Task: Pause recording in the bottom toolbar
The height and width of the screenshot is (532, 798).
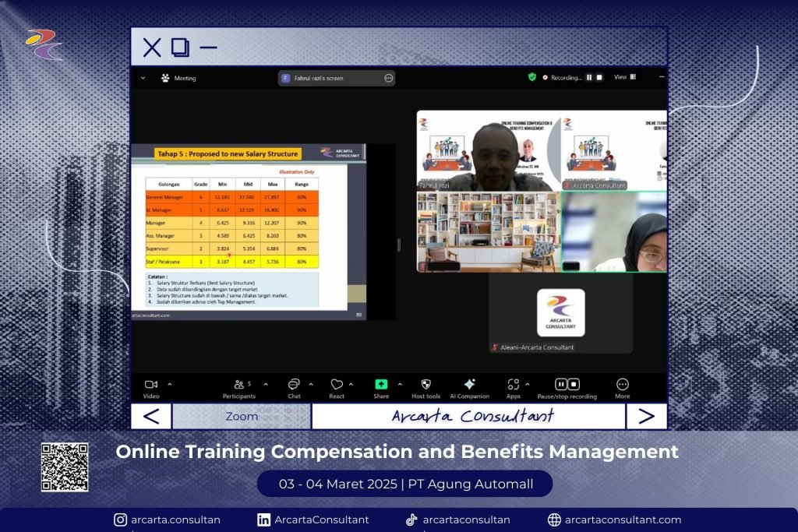Action: (x=561, y=385)
